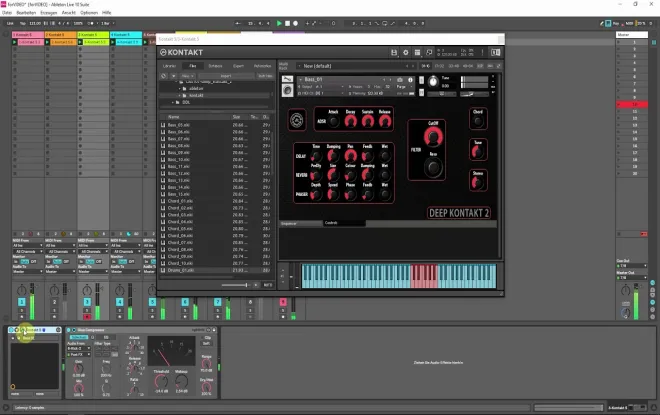This screenshot has height=415, width=660.
Task: Toggle track 3 activator button
Action: click(87, 302)
